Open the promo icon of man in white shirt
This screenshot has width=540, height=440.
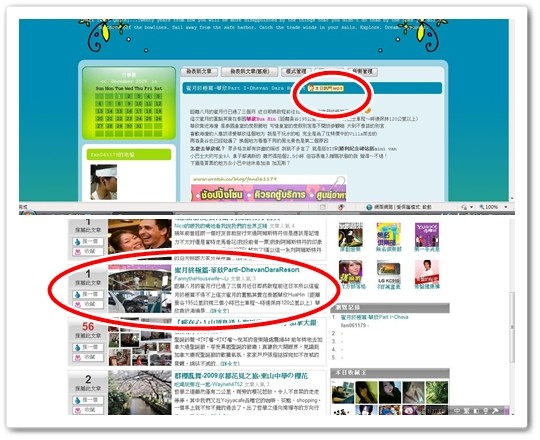427,272
